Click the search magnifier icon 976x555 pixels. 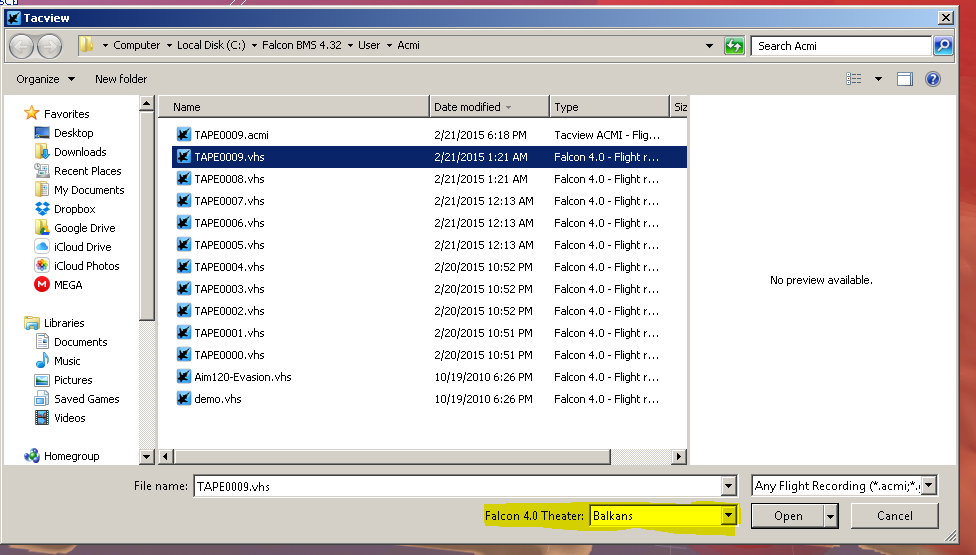[943, 45]
